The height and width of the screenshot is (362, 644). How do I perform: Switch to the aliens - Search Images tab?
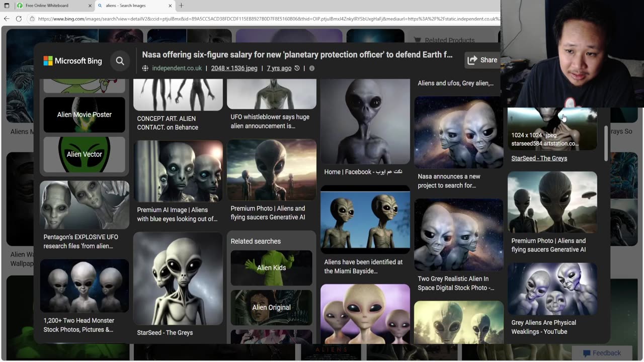134,6
